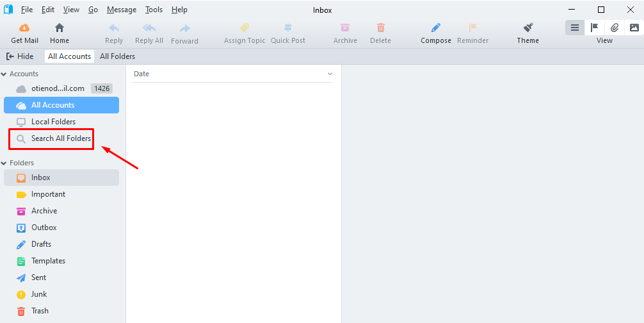644x323 pixels.
Task: Open the Inbox folder
Action: [x=61, y=178]
